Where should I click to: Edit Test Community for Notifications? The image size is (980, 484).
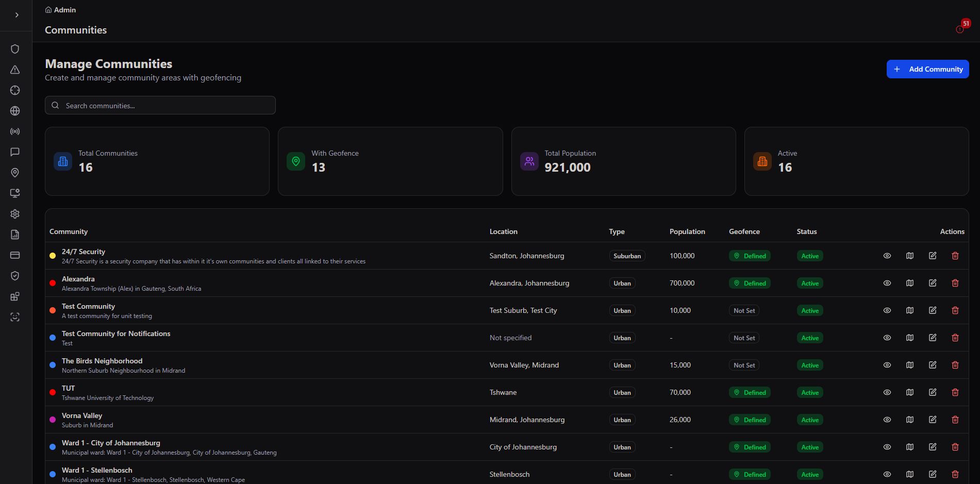pos(933,338)
